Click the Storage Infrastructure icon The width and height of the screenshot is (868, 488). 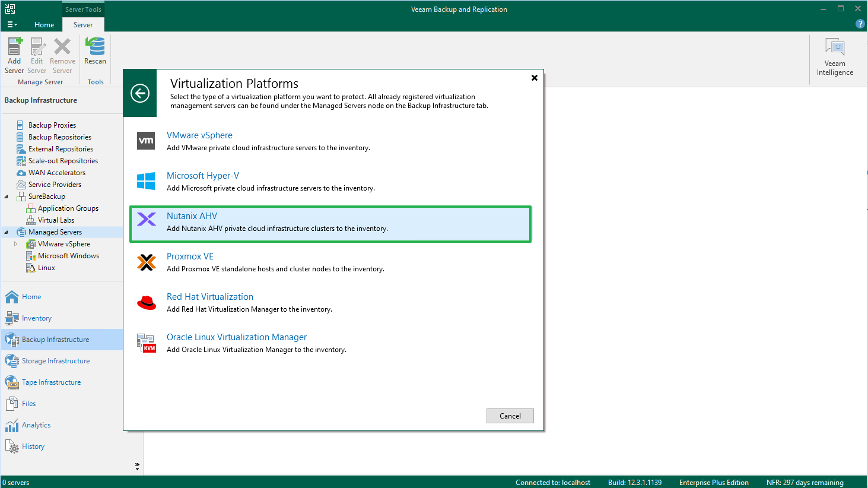click(x=12, y=361)
